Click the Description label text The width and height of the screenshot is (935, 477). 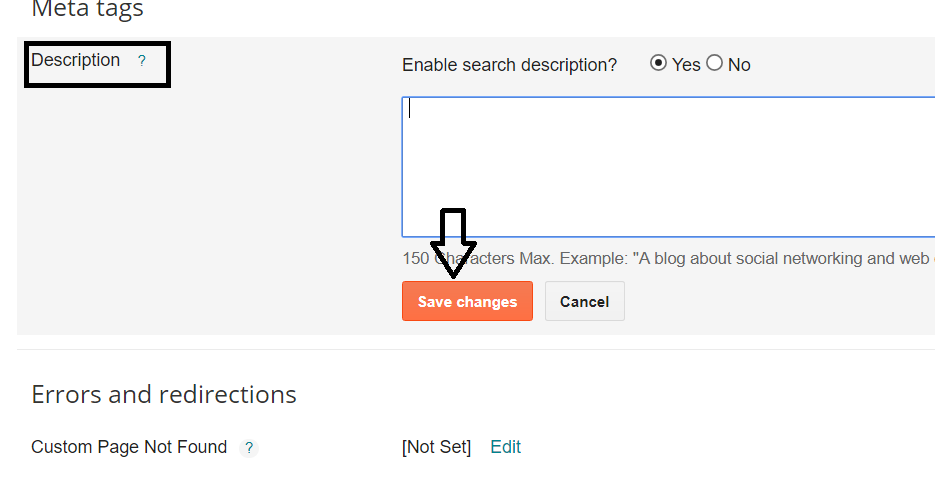click(x=76, y=60)
